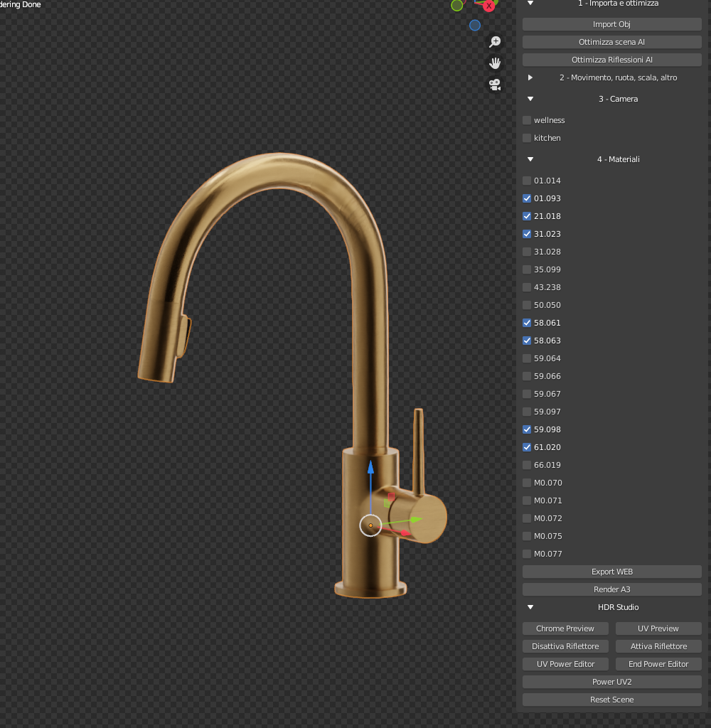Select the Pan hand viewport icon
This screenshot has width=711, height=728.
coord(495,63)
